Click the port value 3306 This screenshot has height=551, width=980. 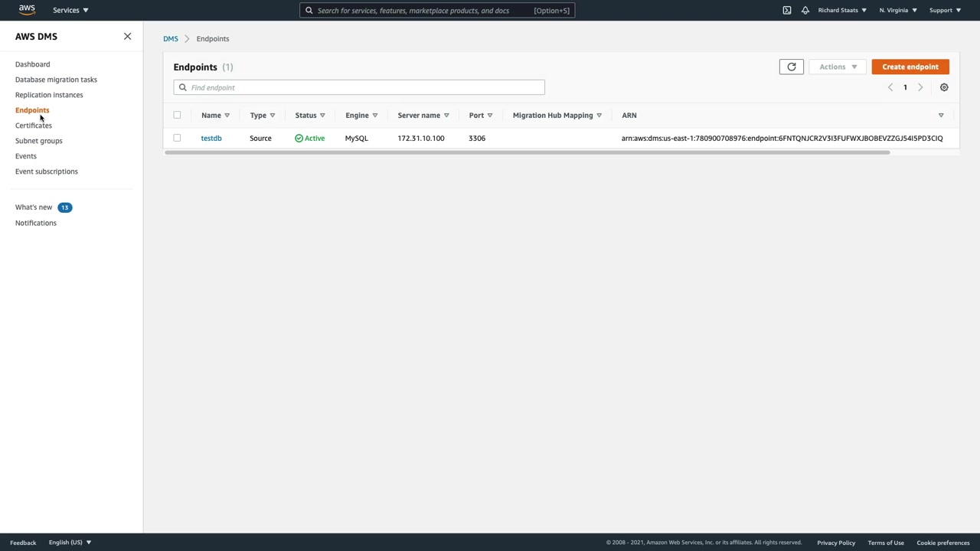477,138
